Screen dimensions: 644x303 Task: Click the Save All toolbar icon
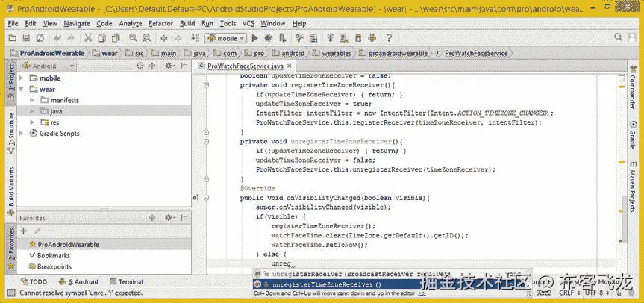tap(26, 38)
